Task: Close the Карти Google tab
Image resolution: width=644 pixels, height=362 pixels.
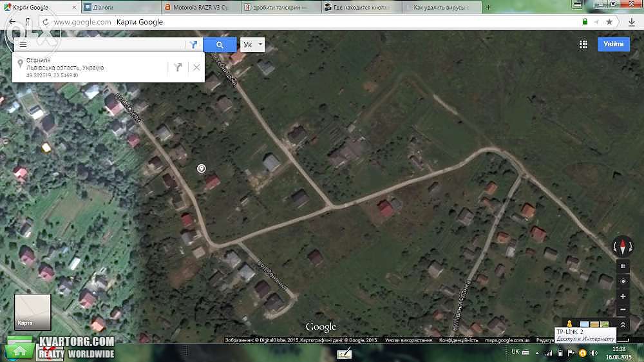Action: click(x=74, y=7)
